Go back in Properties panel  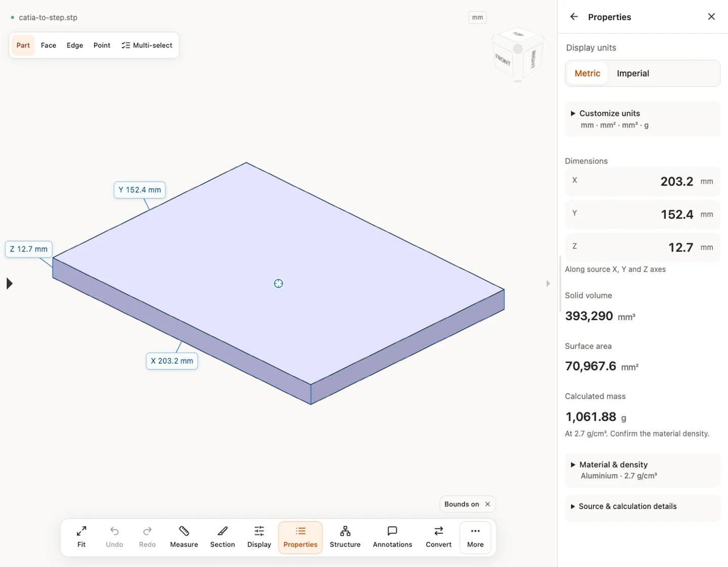pyautogui.click(x=574, y=17)
